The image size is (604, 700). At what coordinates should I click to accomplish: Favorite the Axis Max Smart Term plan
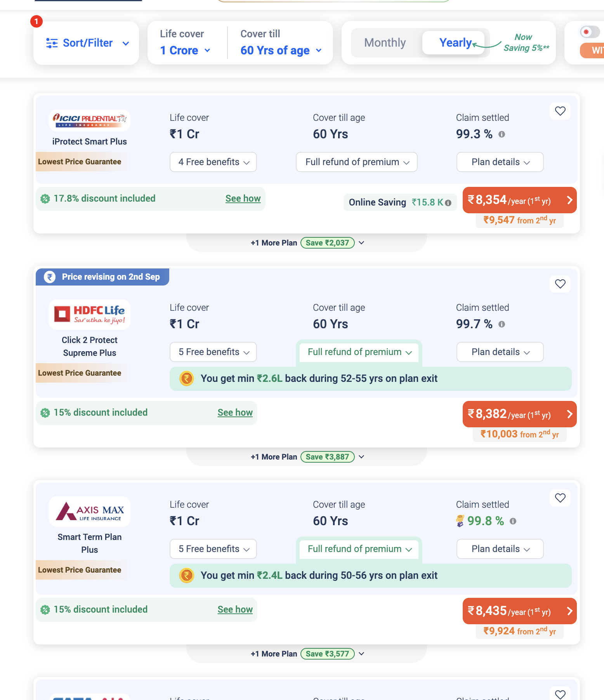560,498
